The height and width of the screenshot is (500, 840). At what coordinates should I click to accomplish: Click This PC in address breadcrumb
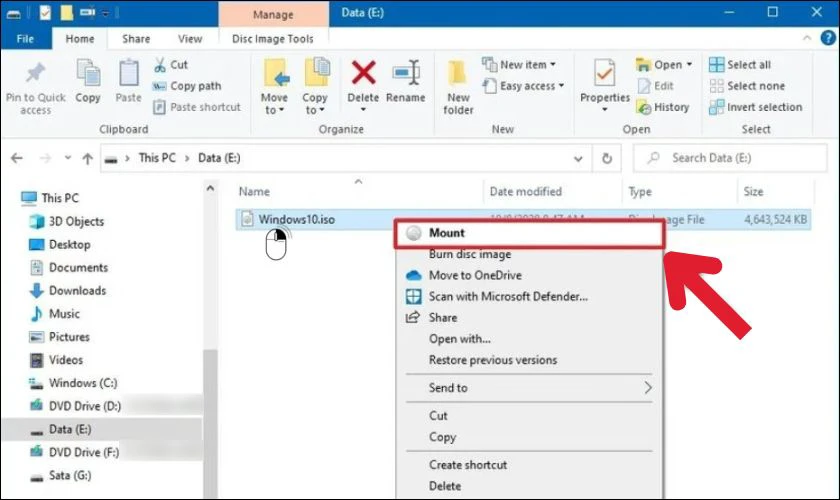(157, 158)
